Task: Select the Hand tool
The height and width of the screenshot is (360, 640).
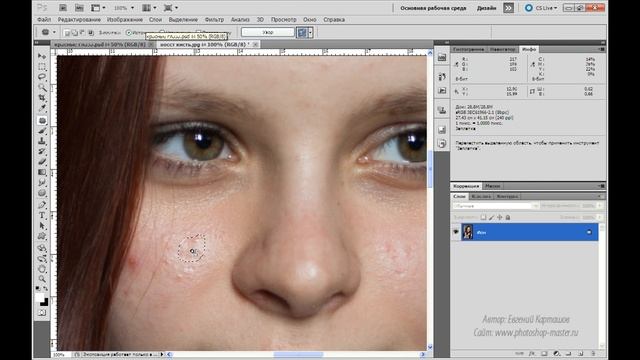Action: tap(42, 269)
